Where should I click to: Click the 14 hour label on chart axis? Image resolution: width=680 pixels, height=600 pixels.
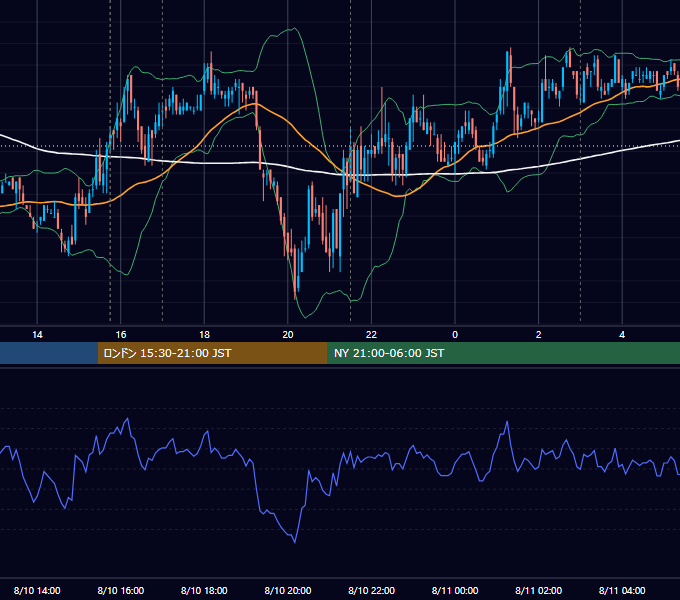tap(37, 335)
